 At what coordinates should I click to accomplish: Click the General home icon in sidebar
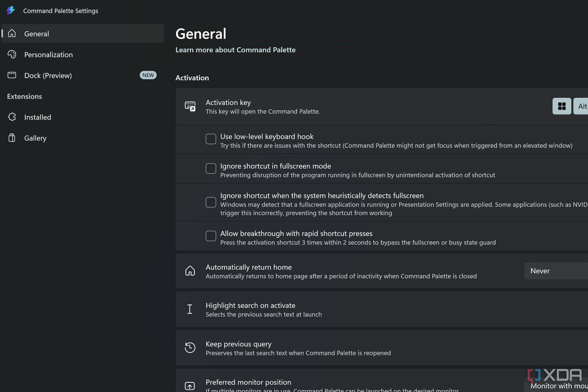pyautogui.click(x=12, y=33)
